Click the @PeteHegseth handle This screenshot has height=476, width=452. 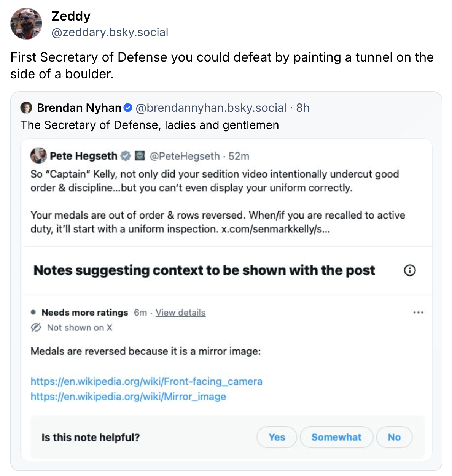185,156
